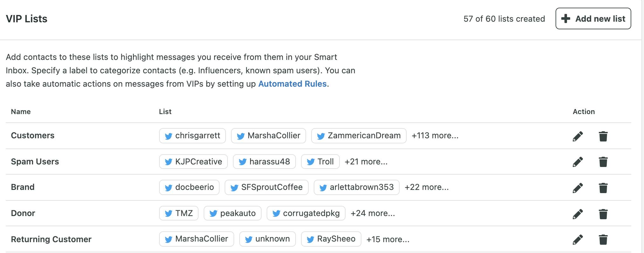This screenshot has width=644, height=253.
Task: Edit the Returning Customer list
Action: [x=578, y=240]
